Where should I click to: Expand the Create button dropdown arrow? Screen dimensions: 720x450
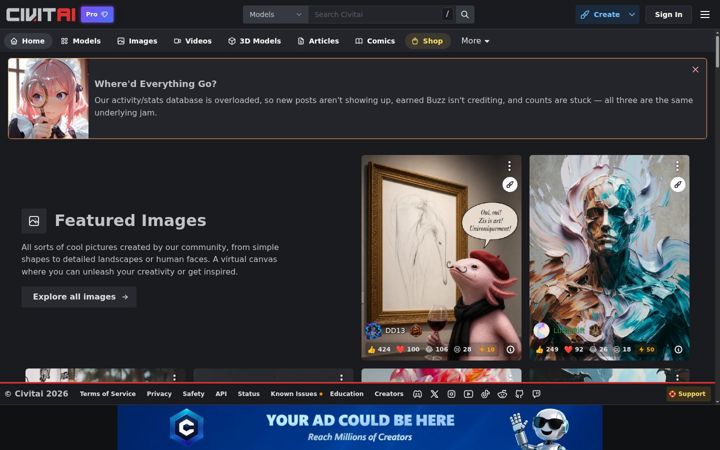click(x=632, y=15)
